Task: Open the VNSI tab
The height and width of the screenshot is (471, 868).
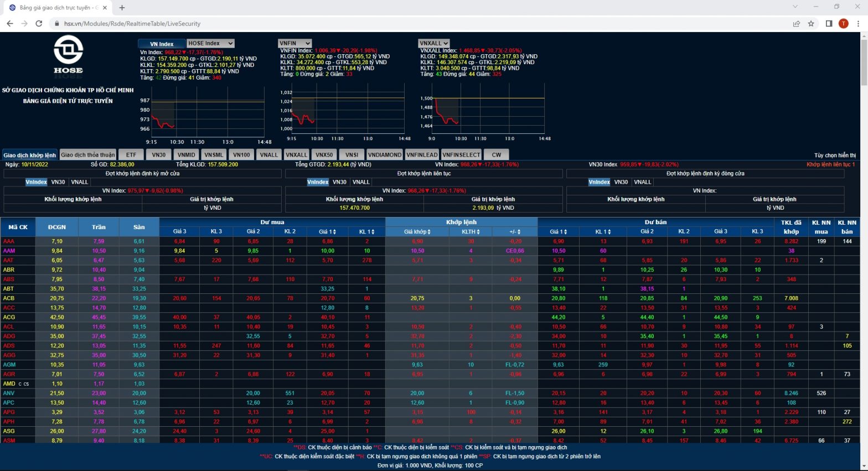Action: pyautogui.click(x=352, y=155)
